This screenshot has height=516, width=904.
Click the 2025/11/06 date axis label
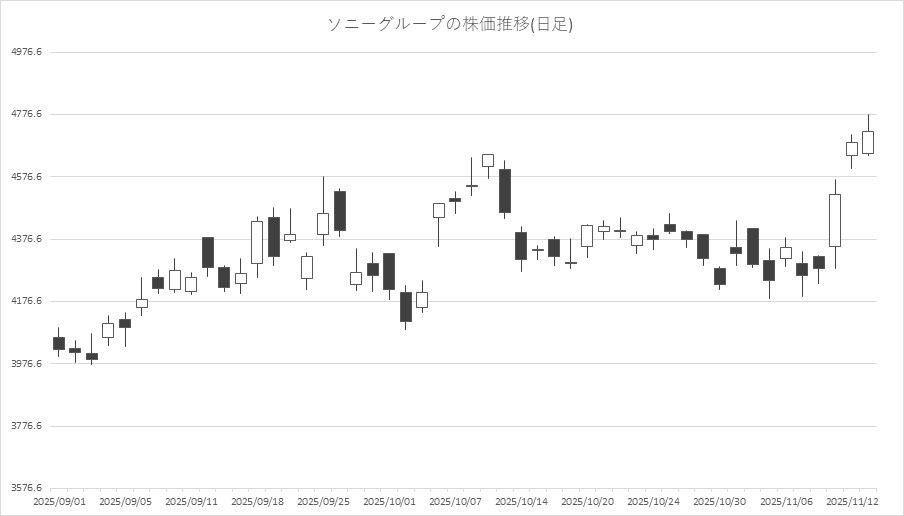coord(785,500)
